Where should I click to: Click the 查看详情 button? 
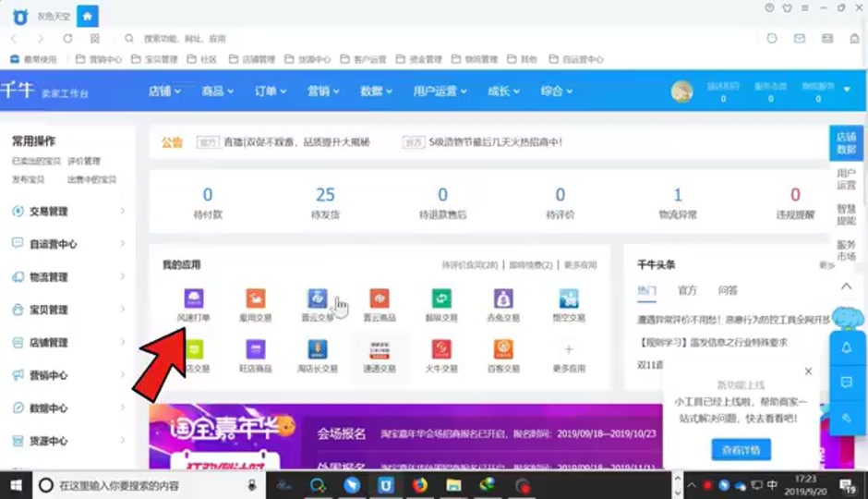[741, 450]
